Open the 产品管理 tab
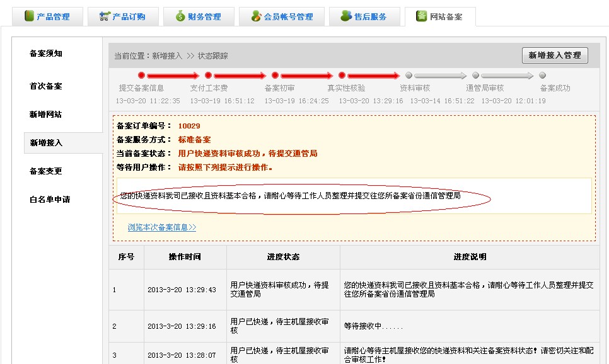This screenshot has height=364, width=609. click(47, 16)
